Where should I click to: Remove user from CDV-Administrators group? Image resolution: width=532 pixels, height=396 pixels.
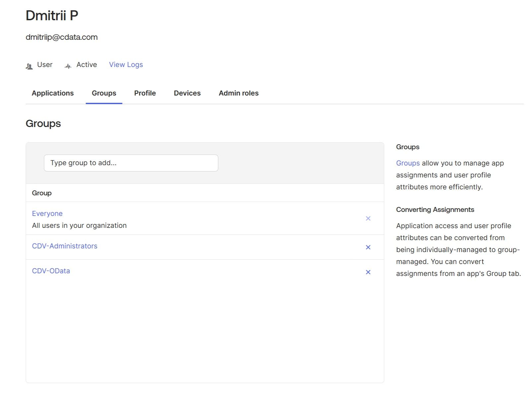pyautogui.click(x=368, y=247)
